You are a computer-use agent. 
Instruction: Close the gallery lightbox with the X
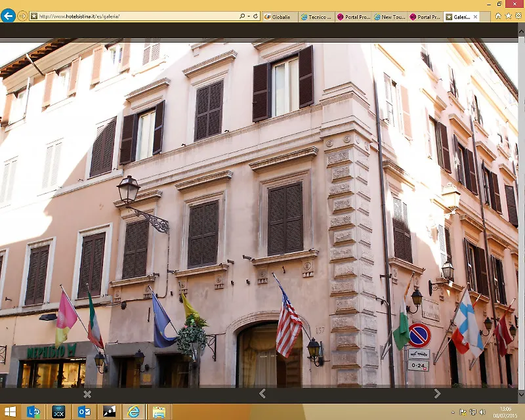pos(87,394)
